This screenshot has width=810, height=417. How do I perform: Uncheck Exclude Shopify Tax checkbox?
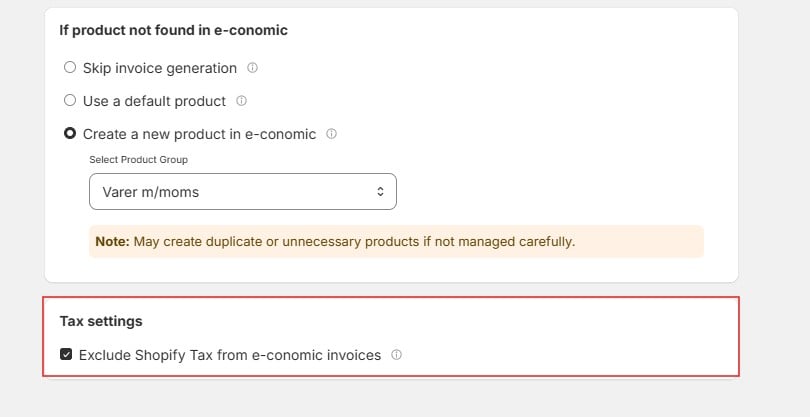pos(66,354)
